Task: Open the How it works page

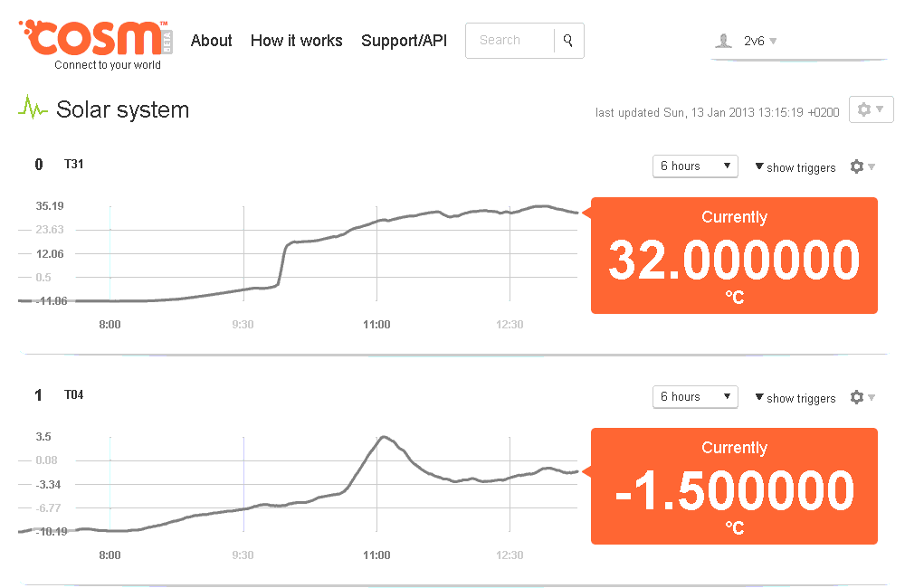Action: click(296, 41)
